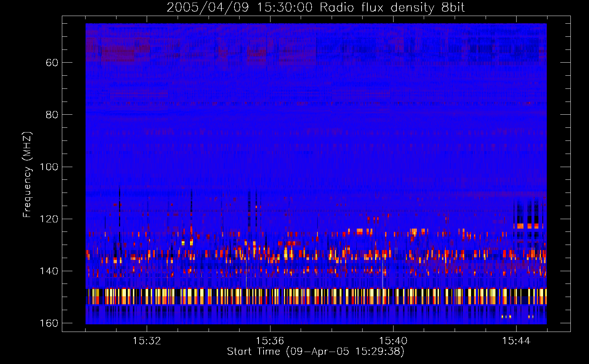Click the 15:36 time tick label

(270, 341)
